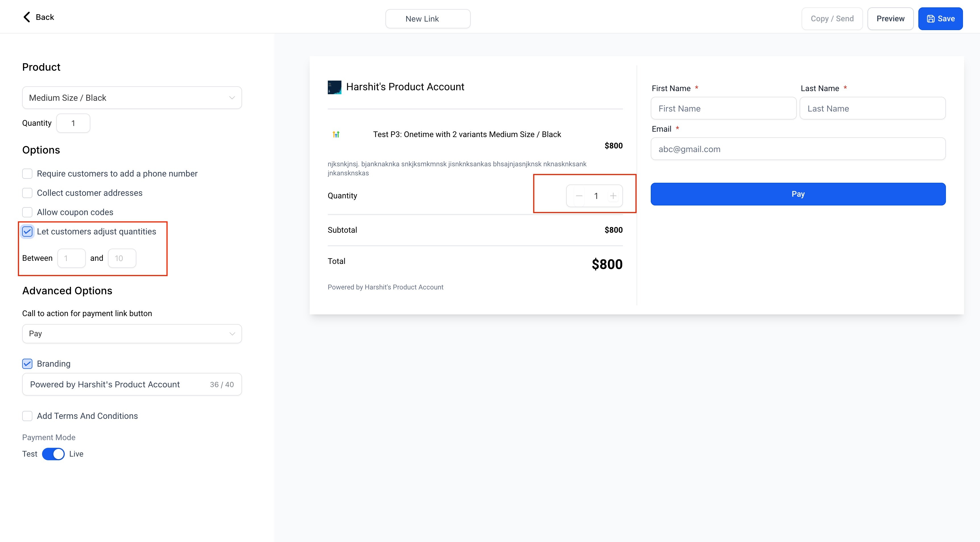The height and width of the screenshot is (542, 980).
Task: Toggle the Test/Live payment mode switch
Action: tap(53, 454)
